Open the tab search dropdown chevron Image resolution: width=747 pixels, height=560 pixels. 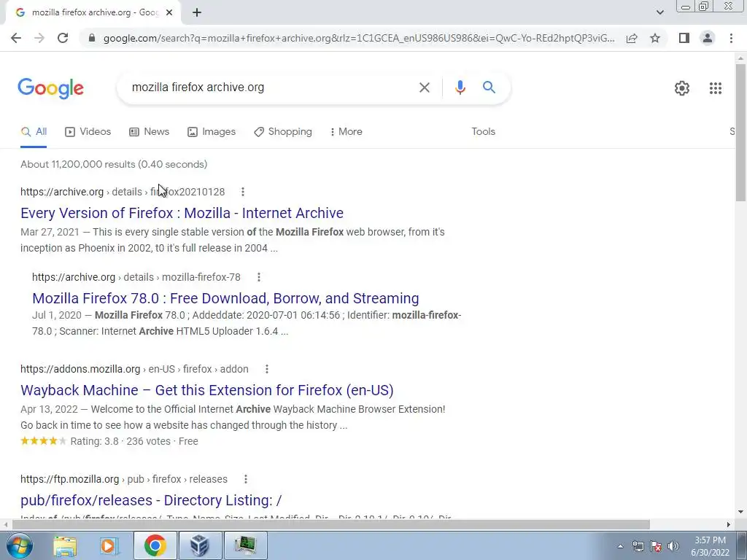pos(659,12)
